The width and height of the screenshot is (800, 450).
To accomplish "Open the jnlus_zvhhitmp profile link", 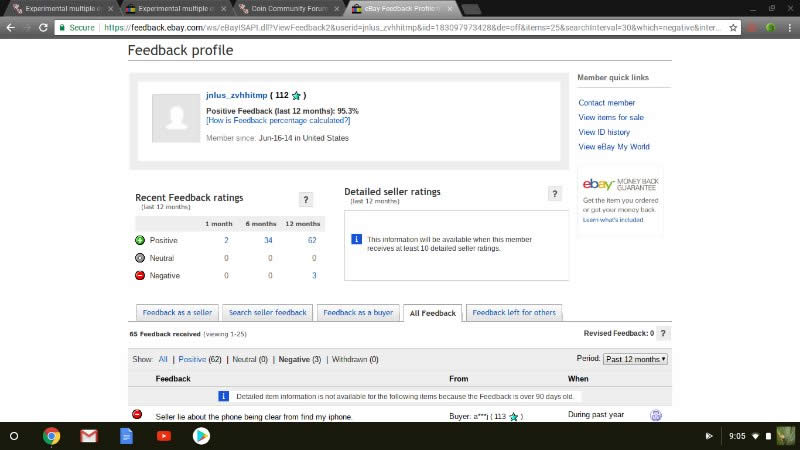I will pyautogui.click(x=237, y=95).
